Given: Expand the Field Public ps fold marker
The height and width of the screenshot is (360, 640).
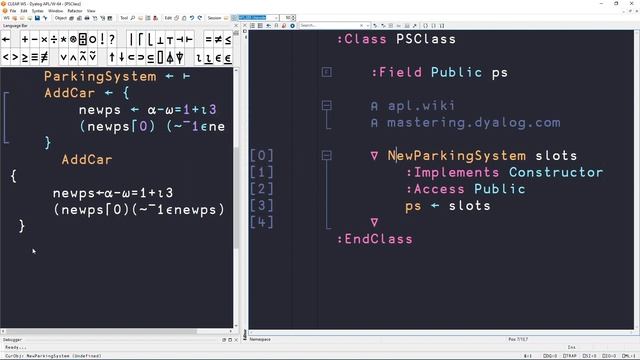Looking at the screenshot, I should (x=327, y=72).
